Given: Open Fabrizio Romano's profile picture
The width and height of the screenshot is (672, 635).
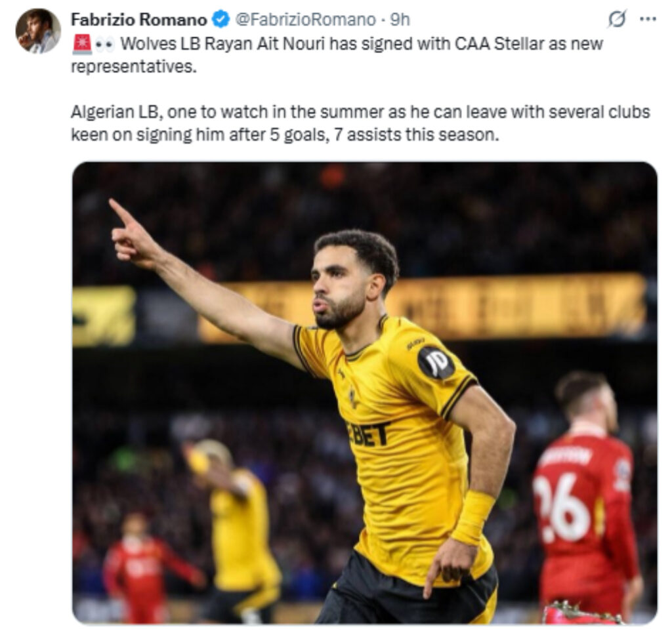Looking at the screenshot, I should [x=37, y=31].
